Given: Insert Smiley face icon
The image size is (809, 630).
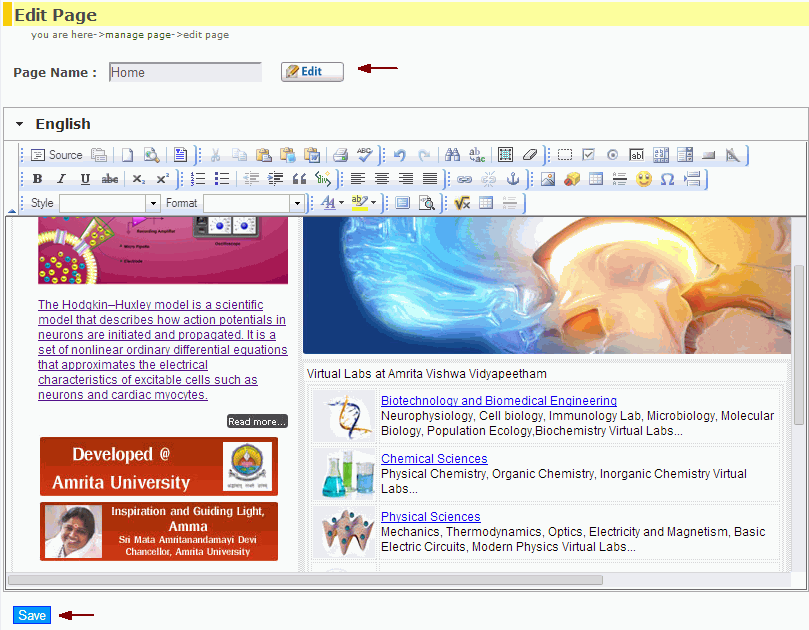Looking at the screenshot, I should pos(644,179).
